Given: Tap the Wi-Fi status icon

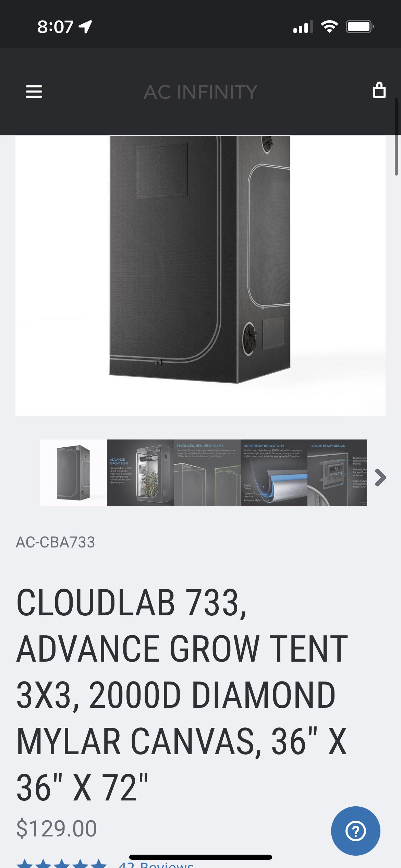Looking at the screenshot, I should 329,26.
